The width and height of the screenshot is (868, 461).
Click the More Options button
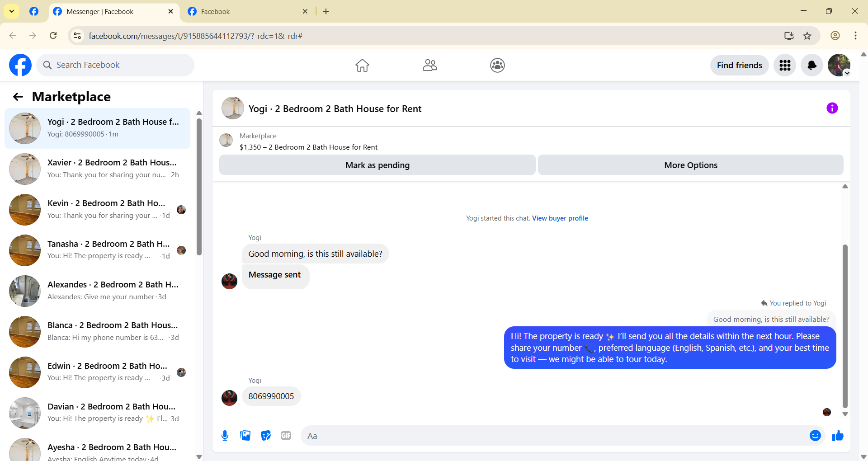691,165
